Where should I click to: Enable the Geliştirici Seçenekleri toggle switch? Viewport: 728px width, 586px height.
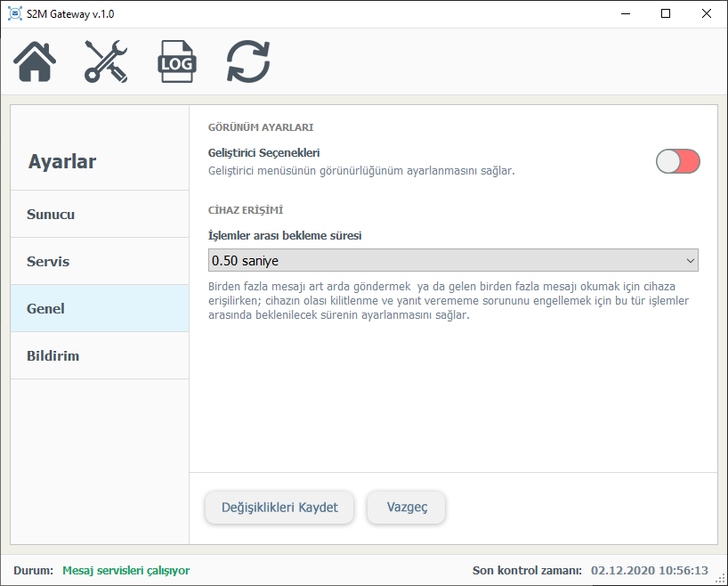tap(677, 161)
